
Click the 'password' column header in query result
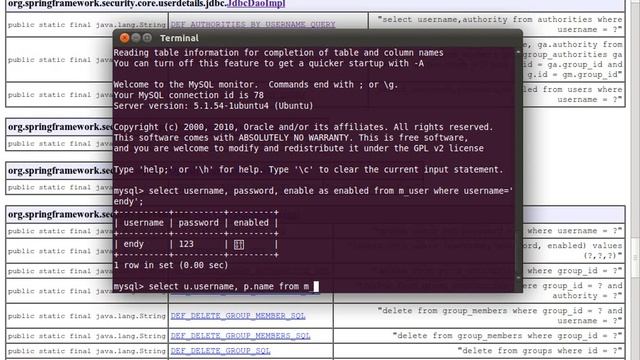coord(198,222)
